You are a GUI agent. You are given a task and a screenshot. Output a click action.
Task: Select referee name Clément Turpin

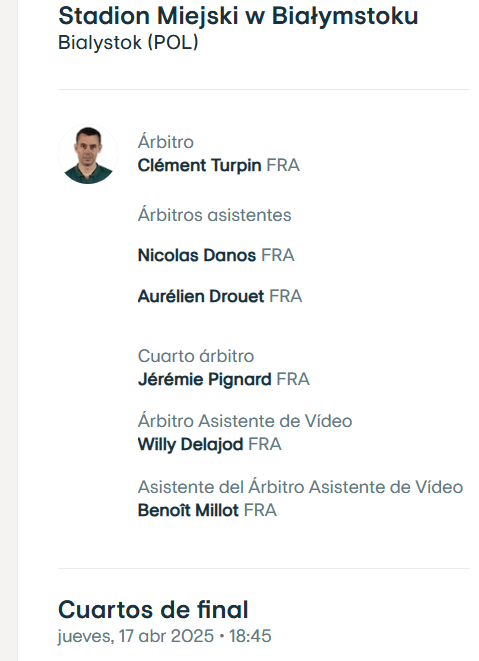(199, 165)
